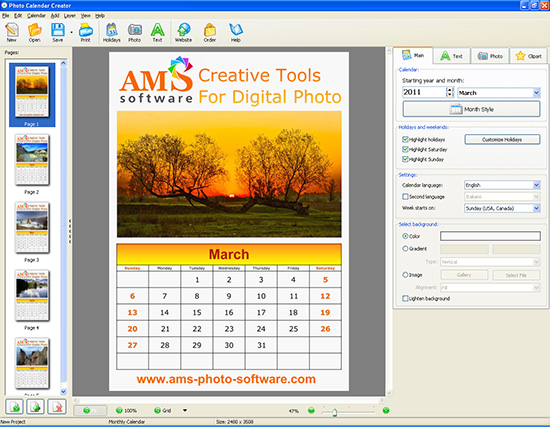Open a project with the Open icon
Screen dimensions: 550x427
coord(34,32)
